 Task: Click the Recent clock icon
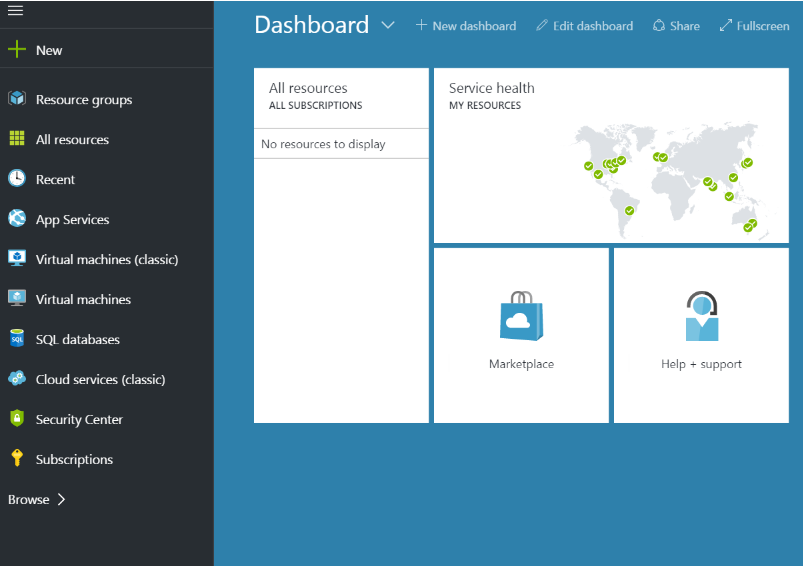17,178
